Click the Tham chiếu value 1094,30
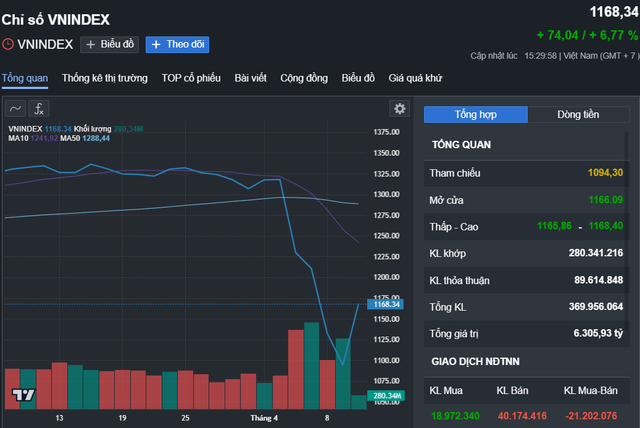The image size is (640, 428). coord(605,173)
